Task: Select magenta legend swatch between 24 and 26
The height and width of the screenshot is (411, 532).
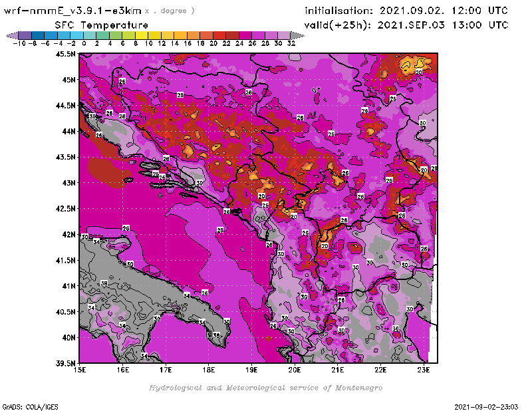Action: coord(245,35)
